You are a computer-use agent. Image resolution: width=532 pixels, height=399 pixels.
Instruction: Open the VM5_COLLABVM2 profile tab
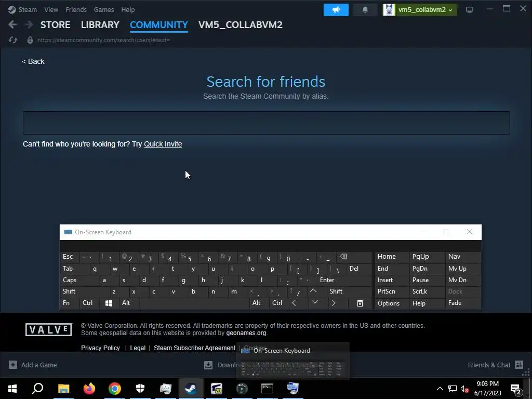click(x=240, y=25)
